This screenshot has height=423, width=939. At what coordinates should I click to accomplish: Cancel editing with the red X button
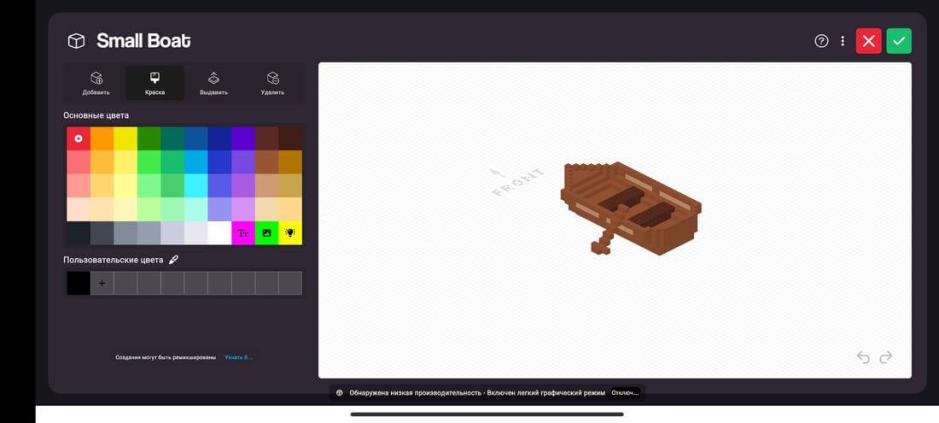click(x=868, y=41)
